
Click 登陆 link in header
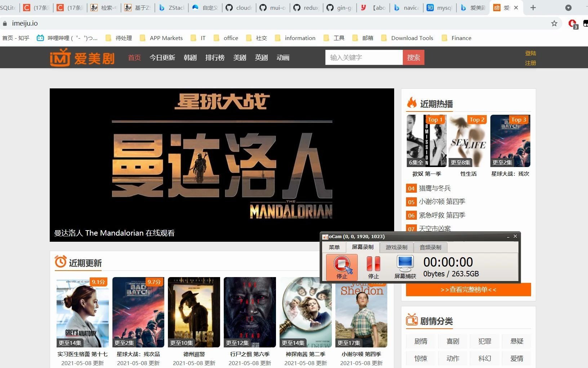point(530,53)
